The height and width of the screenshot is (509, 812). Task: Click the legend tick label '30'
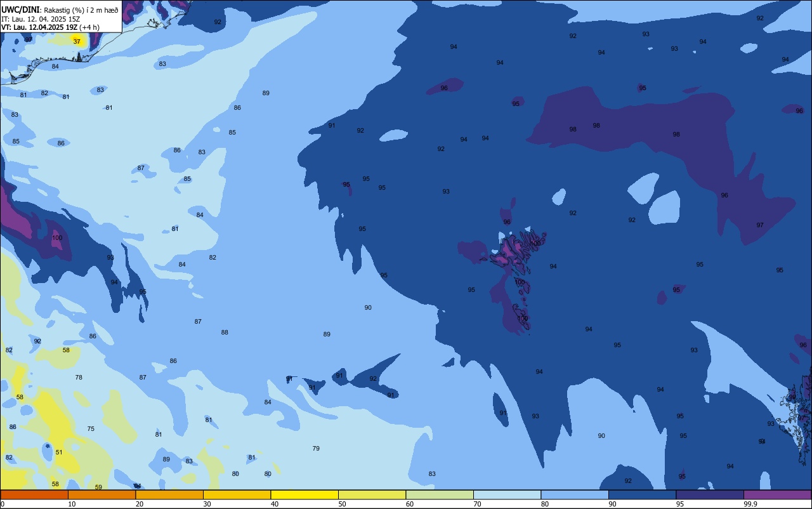pos(207,504)
